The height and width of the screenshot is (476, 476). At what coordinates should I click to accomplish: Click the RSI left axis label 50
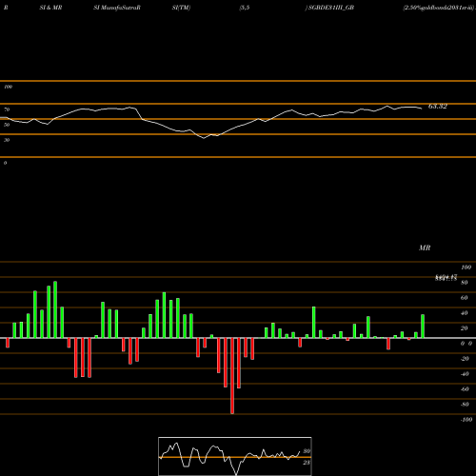click(x=7, y=125)
